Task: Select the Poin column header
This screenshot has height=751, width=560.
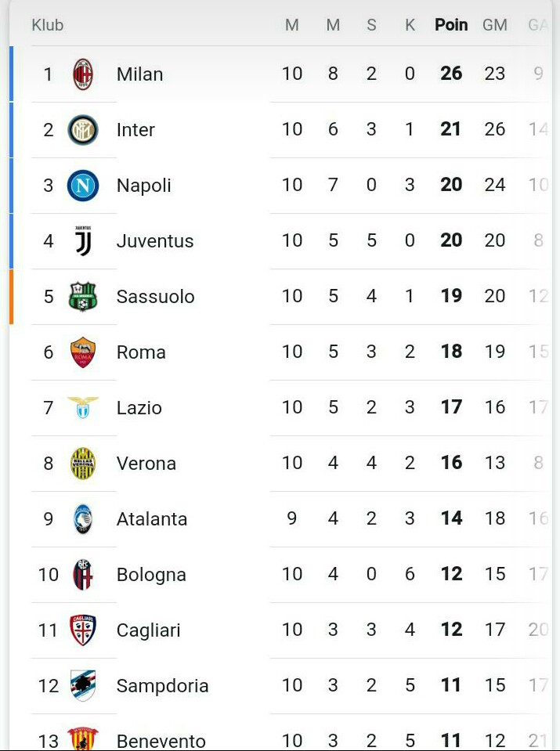Action: [x=451, y=25]
